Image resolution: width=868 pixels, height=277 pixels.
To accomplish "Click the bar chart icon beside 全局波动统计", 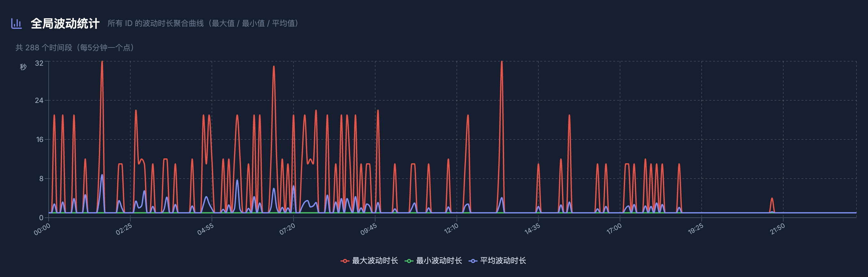I will pyautogui.click(x=16, y=23).
